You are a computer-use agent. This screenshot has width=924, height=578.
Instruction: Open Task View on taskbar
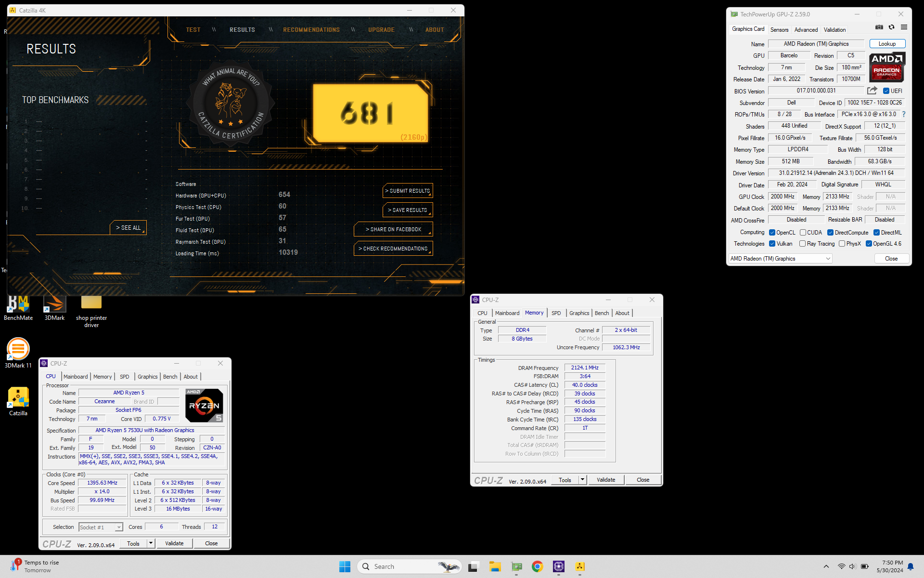tap(473, 566)
